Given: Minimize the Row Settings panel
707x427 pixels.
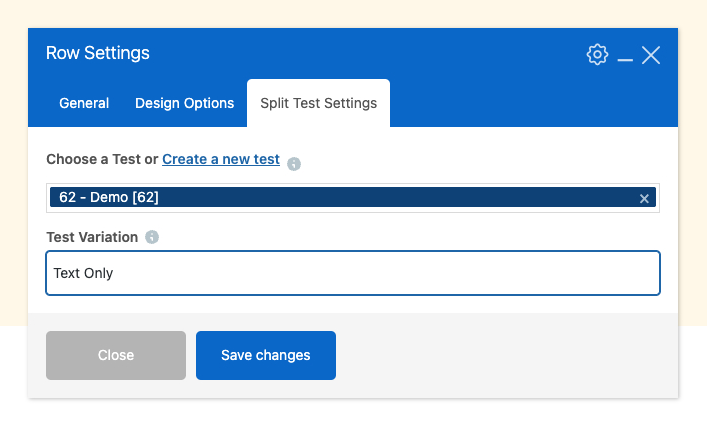Looking at the screenshot, I should tap(625, 60).
